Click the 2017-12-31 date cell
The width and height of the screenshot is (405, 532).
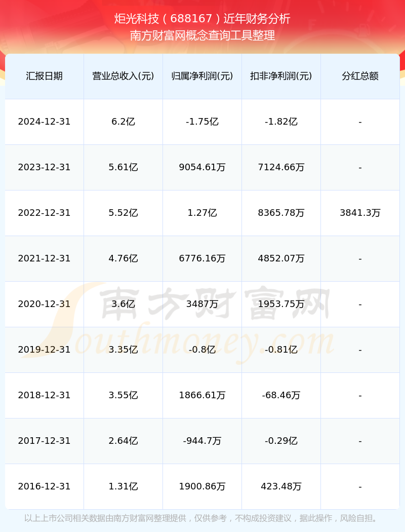[44, 441]
